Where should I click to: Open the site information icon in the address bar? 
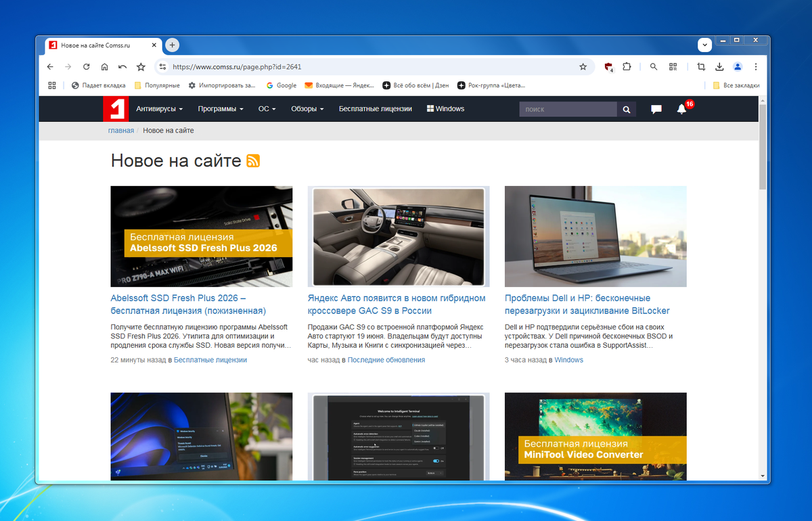coord(162,67)
